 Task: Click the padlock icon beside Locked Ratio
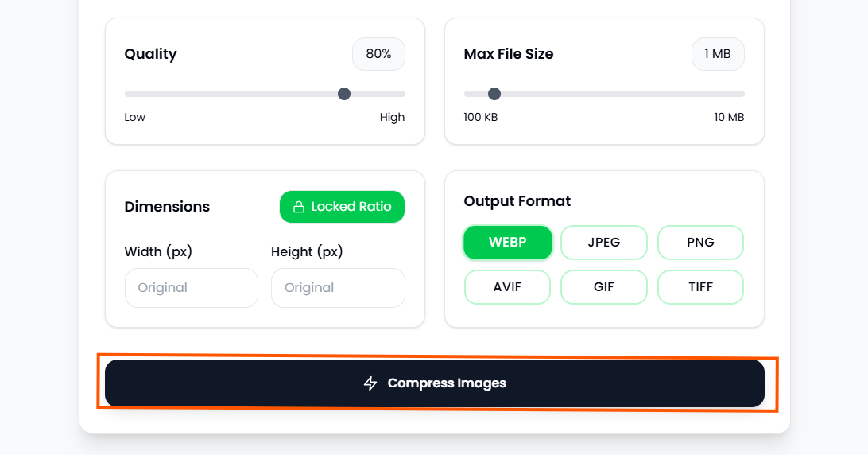[299, 207]
